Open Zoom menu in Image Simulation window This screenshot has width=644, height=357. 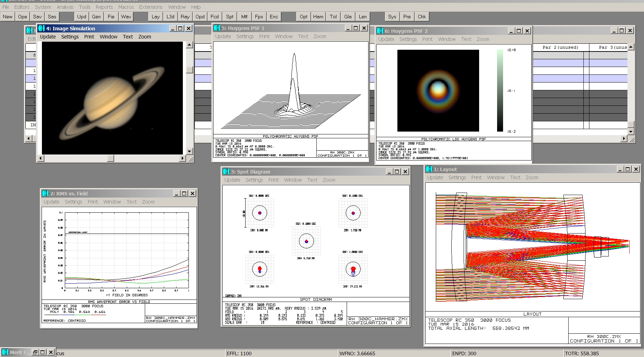point(144,37)
